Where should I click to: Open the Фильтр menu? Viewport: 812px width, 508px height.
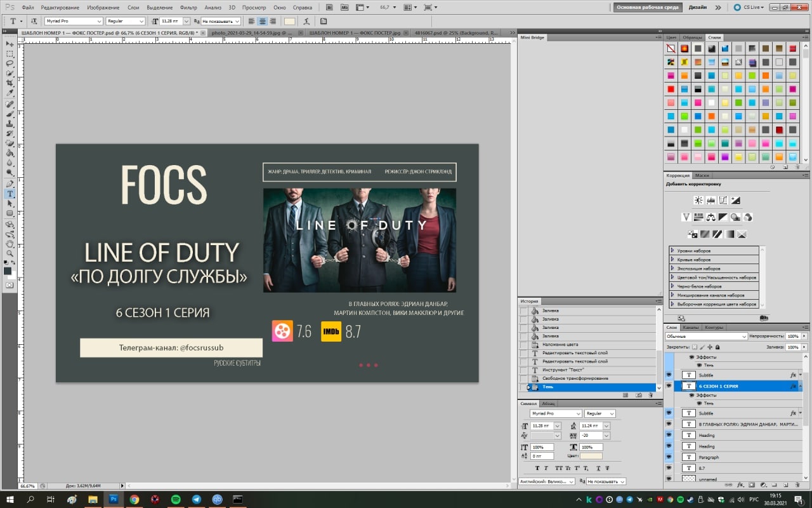tap(188, 8)
